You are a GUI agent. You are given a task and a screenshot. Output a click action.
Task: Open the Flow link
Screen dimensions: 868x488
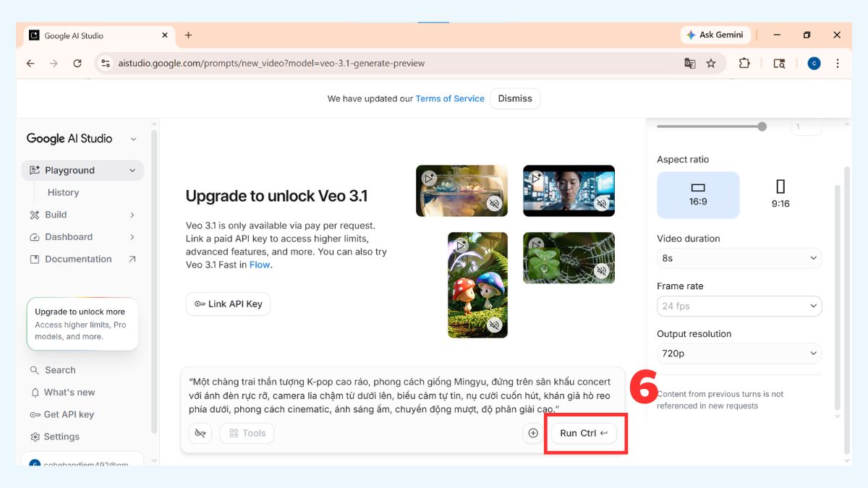tap(260, 265)
